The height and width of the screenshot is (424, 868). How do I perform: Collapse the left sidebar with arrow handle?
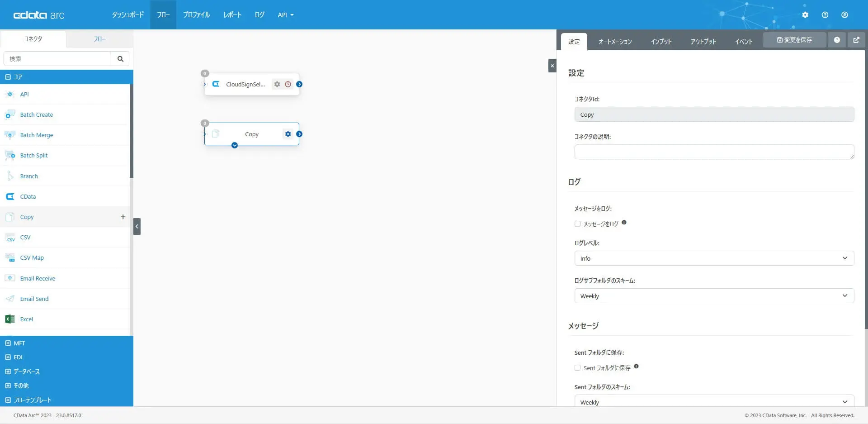coord(137,226)
